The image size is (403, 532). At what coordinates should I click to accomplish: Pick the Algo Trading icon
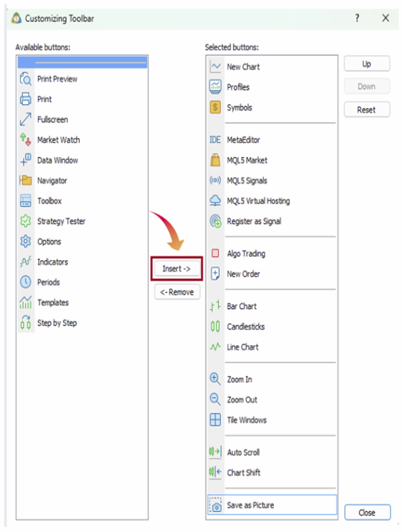[215, 253]
